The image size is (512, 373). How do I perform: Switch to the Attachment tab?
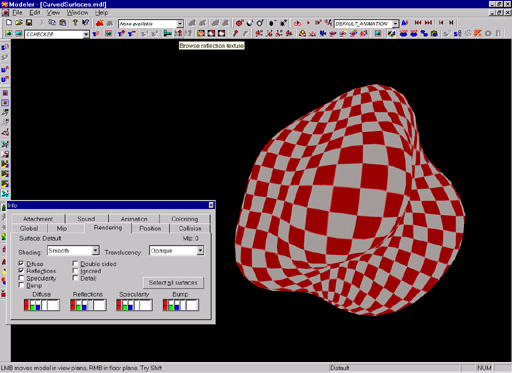tap(38, 219)
